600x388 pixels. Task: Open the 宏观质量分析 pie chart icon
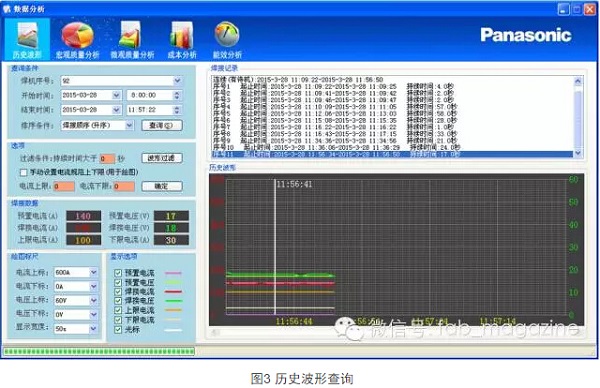click(x=77, y=35)
